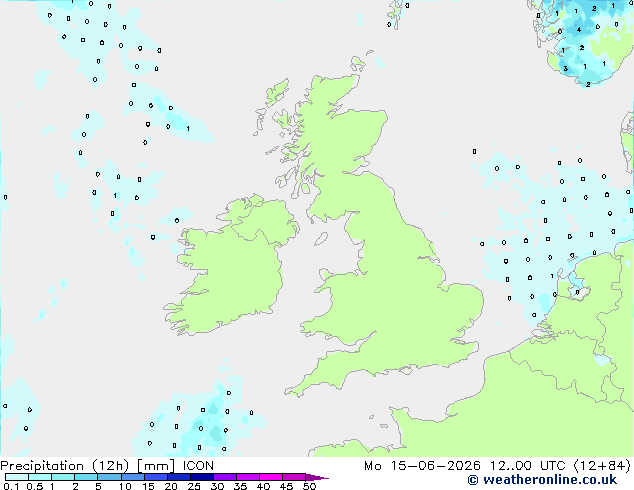Image resolution: width=634 pixels, height=490 pixels.
Task: Click the legend label '35'
Action: coord(240,486)
